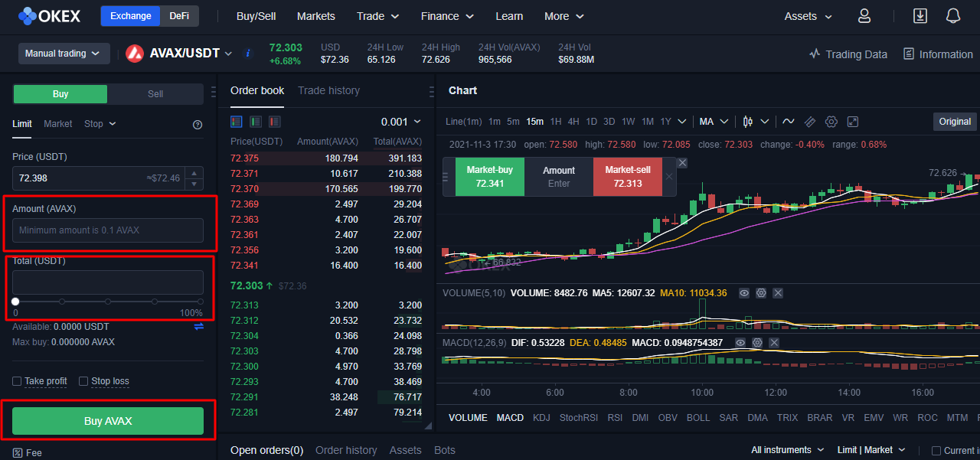
Task: Open the Trading Data link
Action: [848, 54]
